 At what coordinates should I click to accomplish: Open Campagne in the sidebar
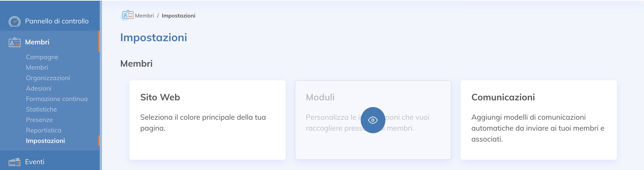coord(42,57)
